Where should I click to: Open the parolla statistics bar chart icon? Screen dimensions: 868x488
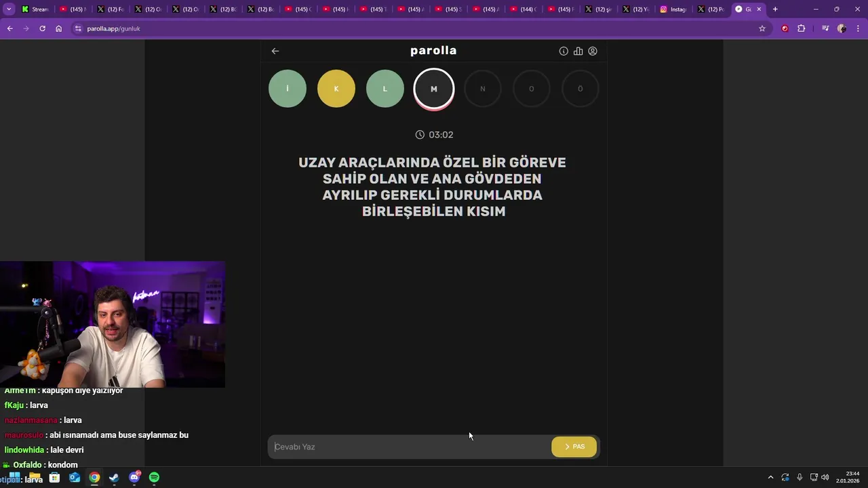[x=578, y=51]
